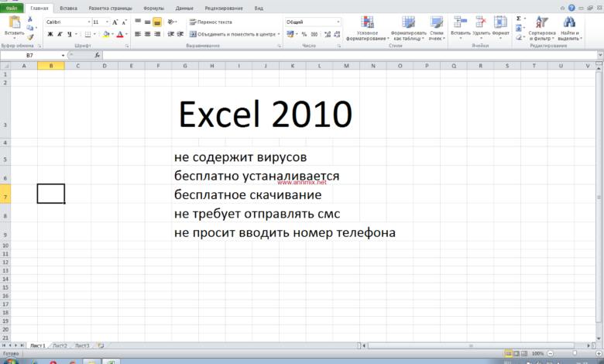Switch to Page Layout view

pos(516,354)
